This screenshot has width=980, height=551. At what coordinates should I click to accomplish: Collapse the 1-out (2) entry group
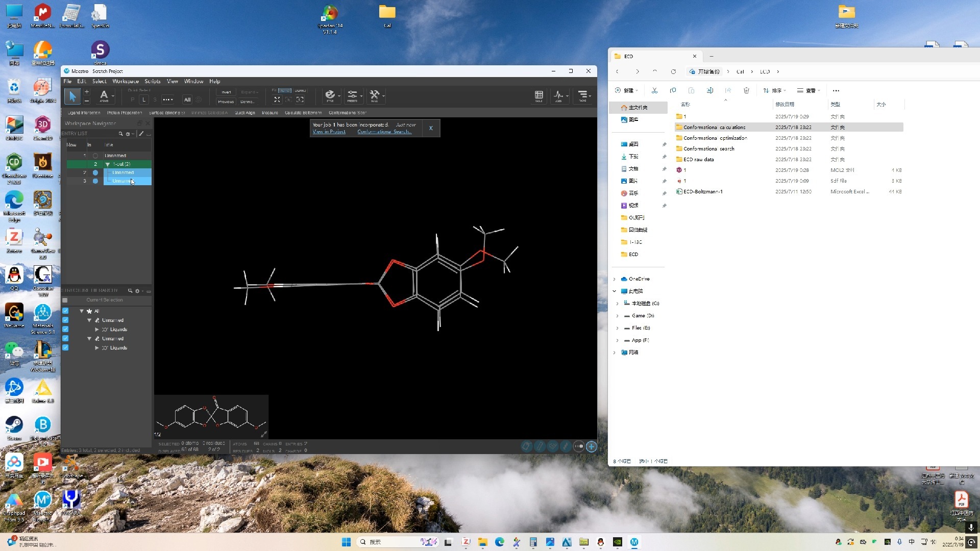pos(108,164)
